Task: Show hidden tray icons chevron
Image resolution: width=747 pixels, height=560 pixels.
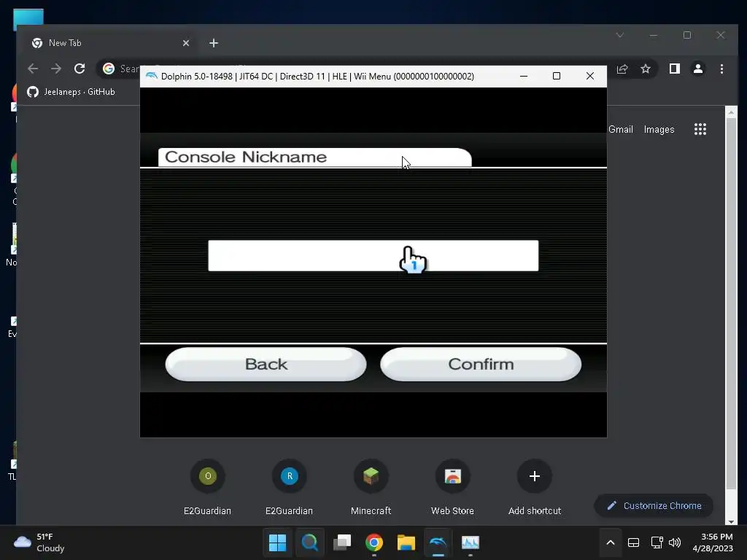Action: click(x=611, y=542)
